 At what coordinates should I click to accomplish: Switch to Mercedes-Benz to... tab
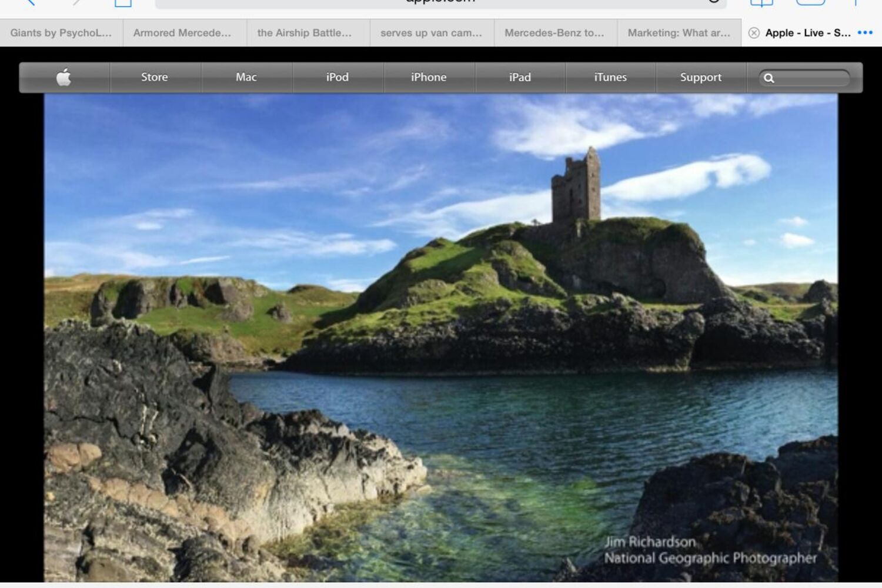pos(556,33)
